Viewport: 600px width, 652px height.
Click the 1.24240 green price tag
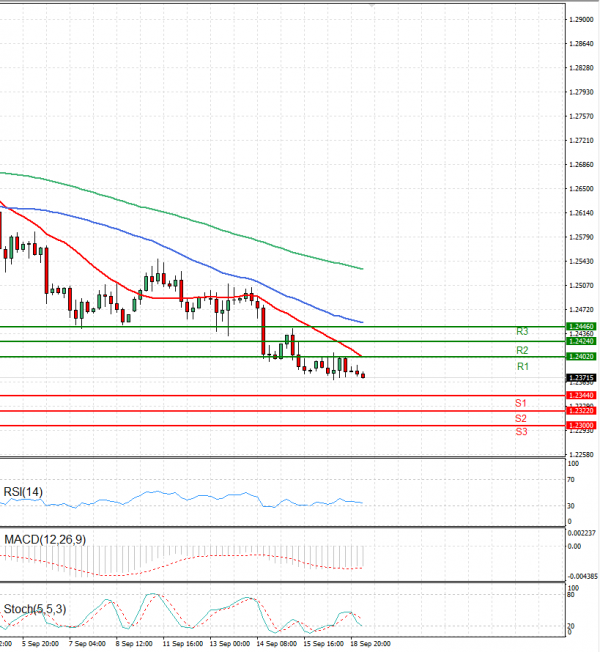click(581, 341)
